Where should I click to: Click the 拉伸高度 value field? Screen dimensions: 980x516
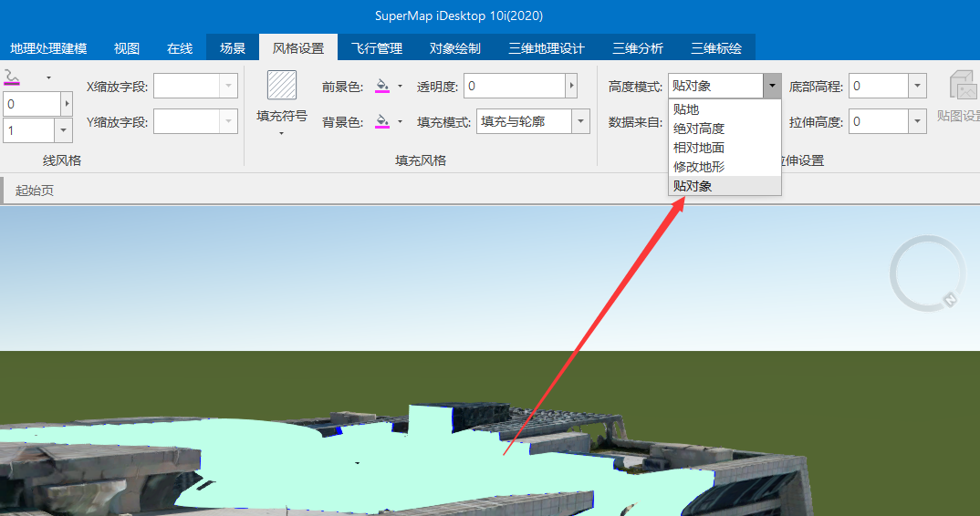click(878, 122)
